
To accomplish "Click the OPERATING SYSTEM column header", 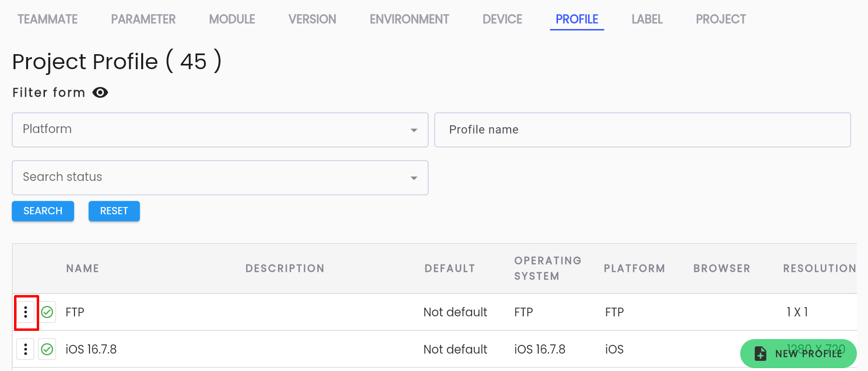I will tap(548, 268).
